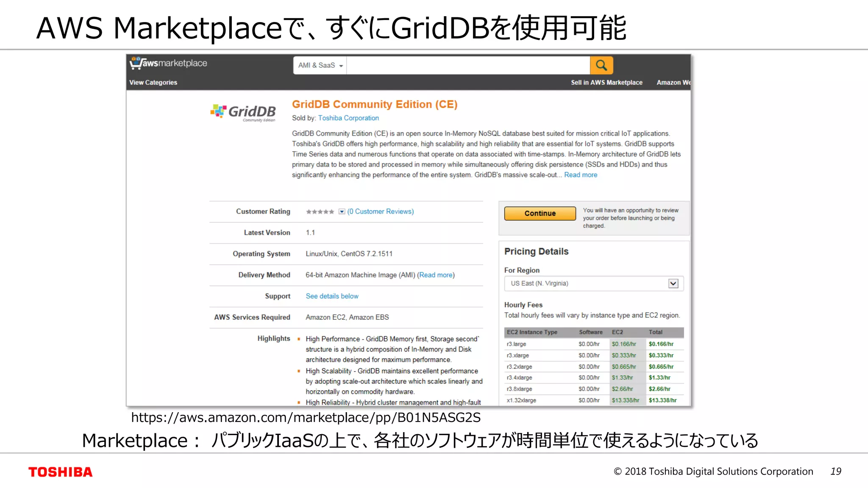This screenshot has width=868, height=488.
Task: Open See details below support link
Action: (332, 296)
